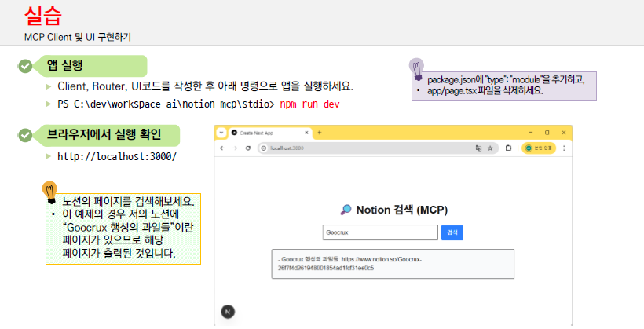Open the browser three-dot menu
The width and height of the screenshot is (644, 329).
click(564, 148)
